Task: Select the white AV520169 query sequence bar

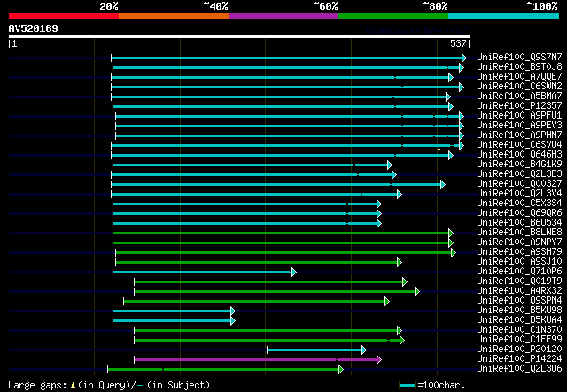Action: click(x=239, y=36)
